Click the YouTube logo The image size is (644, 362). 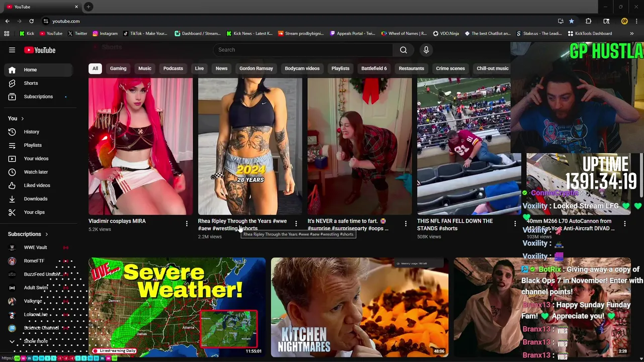point(39,50)
